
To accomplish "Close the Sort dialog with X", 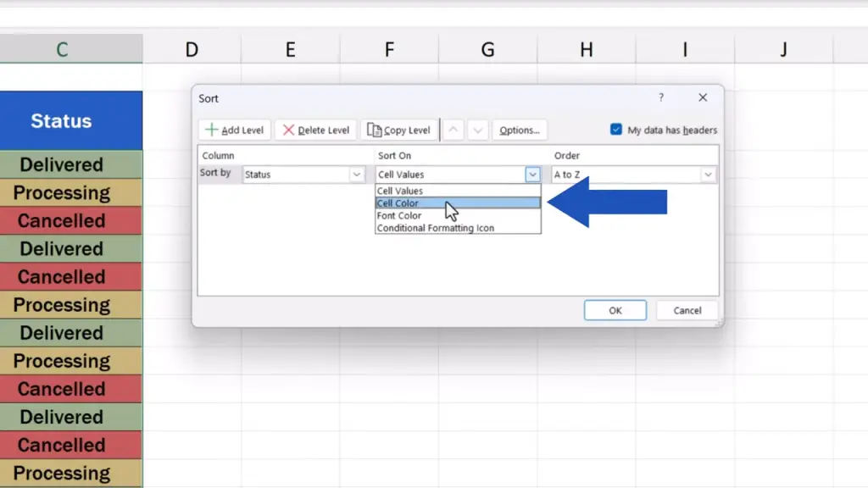I will click(703, 98).
